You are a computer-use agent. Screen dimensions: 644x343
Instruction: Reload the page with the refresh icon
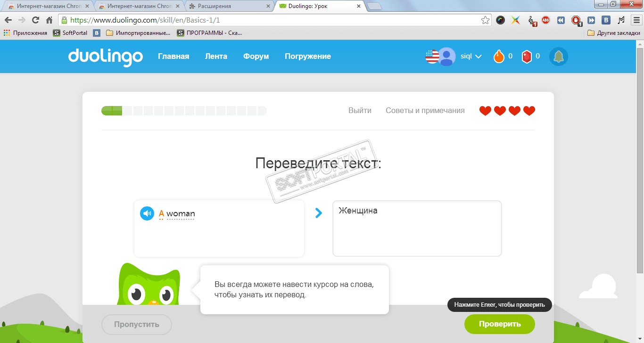pos(35,20)
